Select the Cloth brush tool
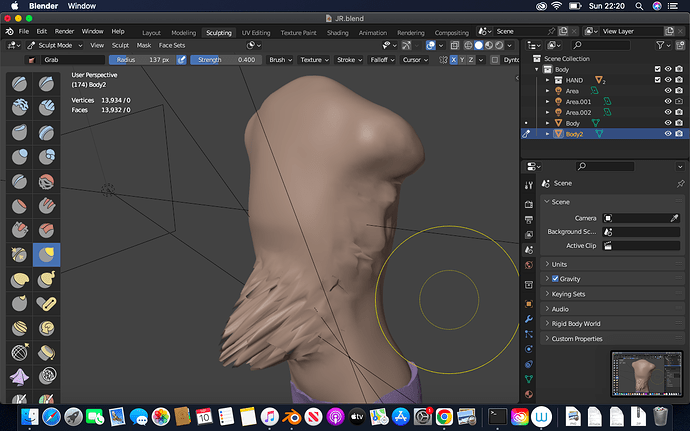 19,377
